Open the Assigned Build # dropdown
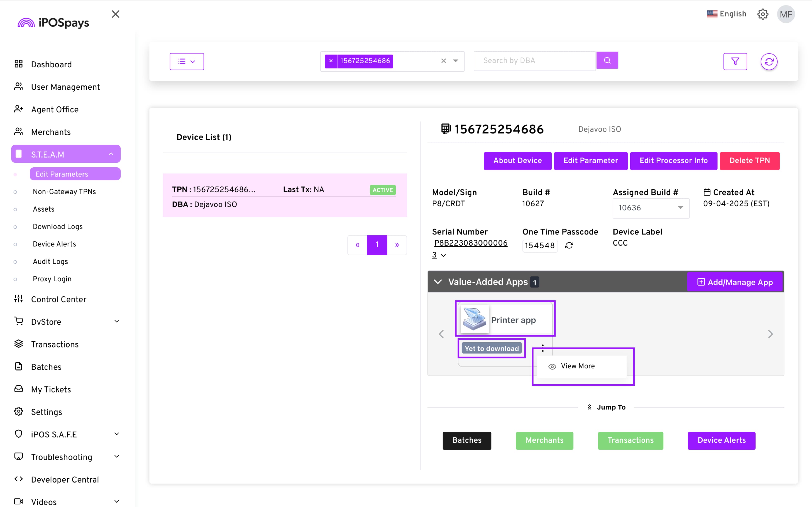The width and height of the screenshot is (812, 507). pyautogui.click(x=651, y=208)
